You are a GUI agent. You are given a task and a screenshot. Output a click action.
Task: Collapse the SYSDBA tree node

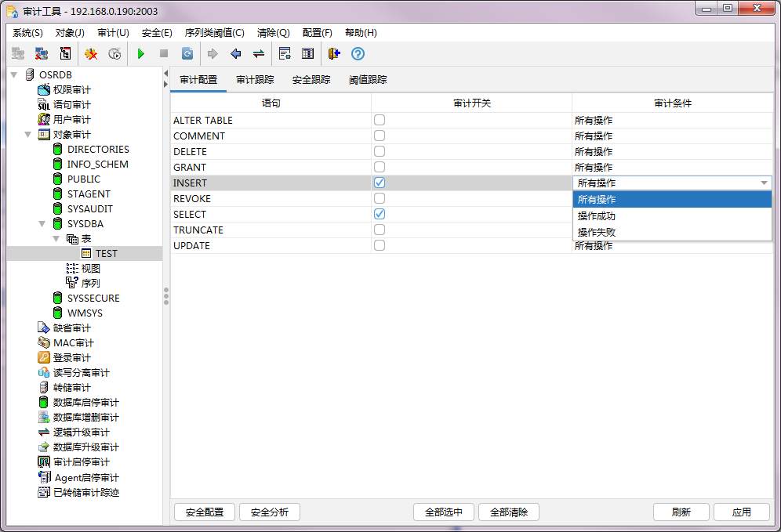click(x=42, y=224)
